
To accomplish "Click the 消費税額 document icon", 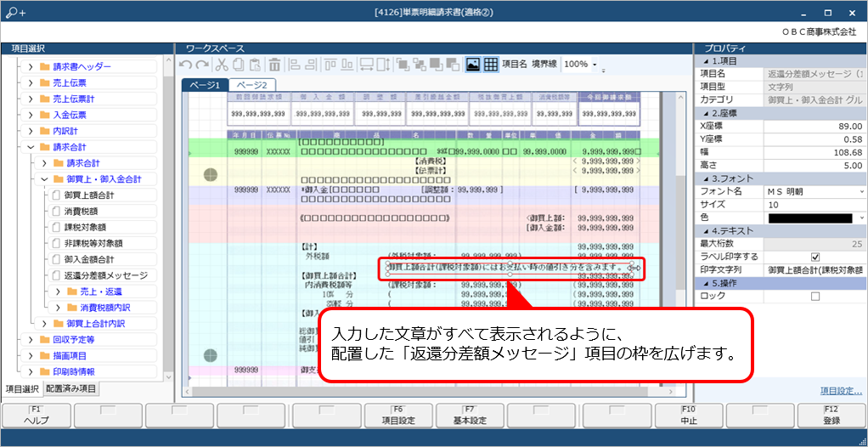I will (x=55, y=212).
